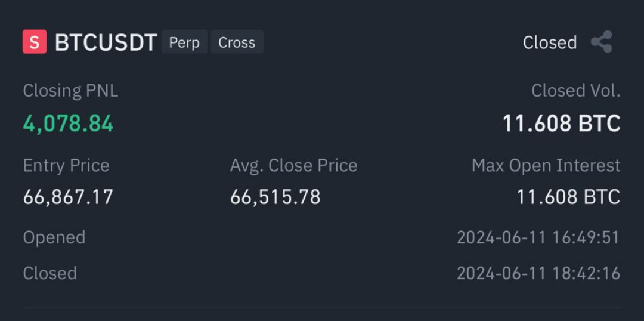Viewport: 644px width, 321px height.
Task: Select the green 4,078.84 PNL value
Action: pos(68,124)
